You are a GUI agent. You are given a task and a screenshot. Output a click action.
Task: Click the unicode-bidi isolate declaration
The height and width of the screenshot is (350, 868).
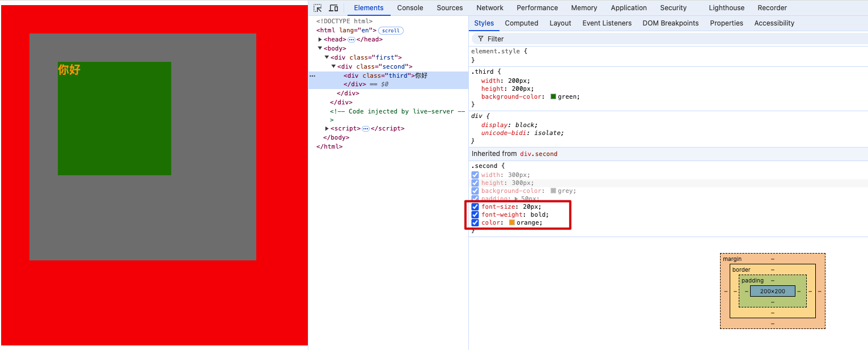tap(523, 133)
